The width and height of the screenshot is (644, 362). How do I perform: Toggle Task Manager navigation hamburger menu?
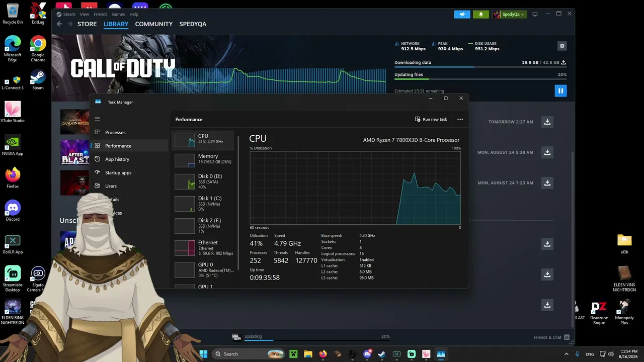pyautogui.click(x=97, y=119)
